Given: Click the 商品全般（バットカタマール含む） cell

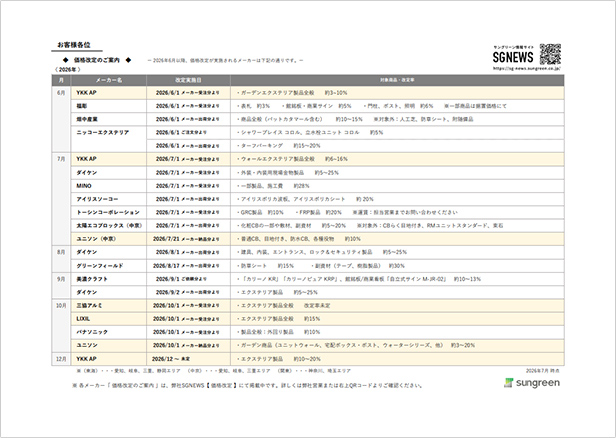Looking at the screenshot, I should click(x=397, y=119).
